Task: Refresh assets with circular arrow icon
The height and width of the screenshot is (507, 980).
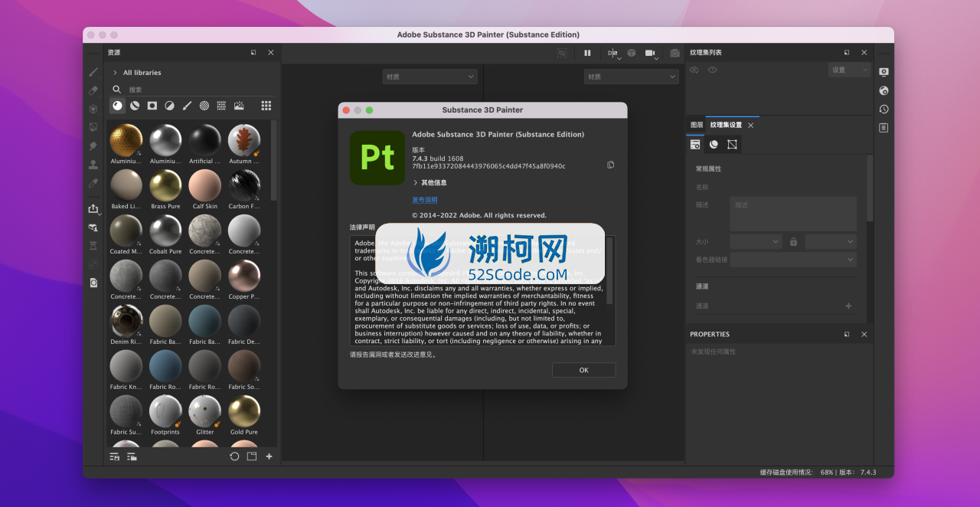Action: click(234, 456)
